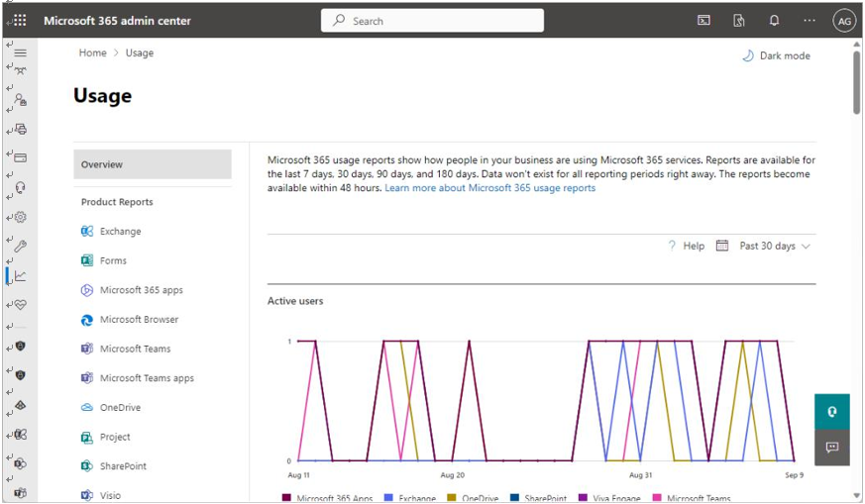
Task: Open the Resources printer icon in sidebar
Action: pyautogui.click(x=21, y=129)
